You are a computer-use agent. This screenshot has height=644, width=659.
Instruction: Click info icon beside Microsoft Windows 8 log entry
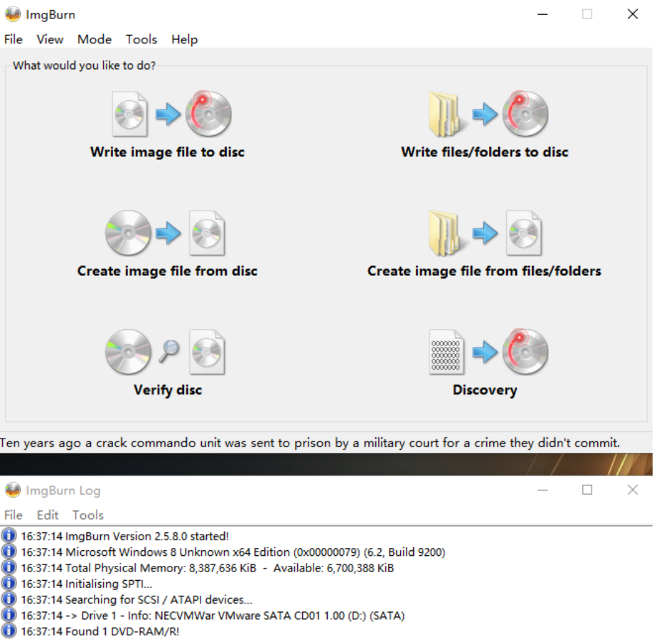pos(9,552)
